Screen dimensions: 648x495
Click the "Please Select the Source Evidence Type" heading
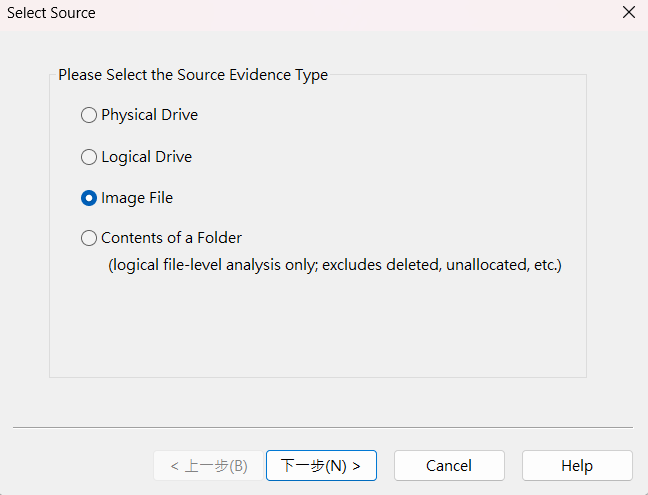(193, 74)
